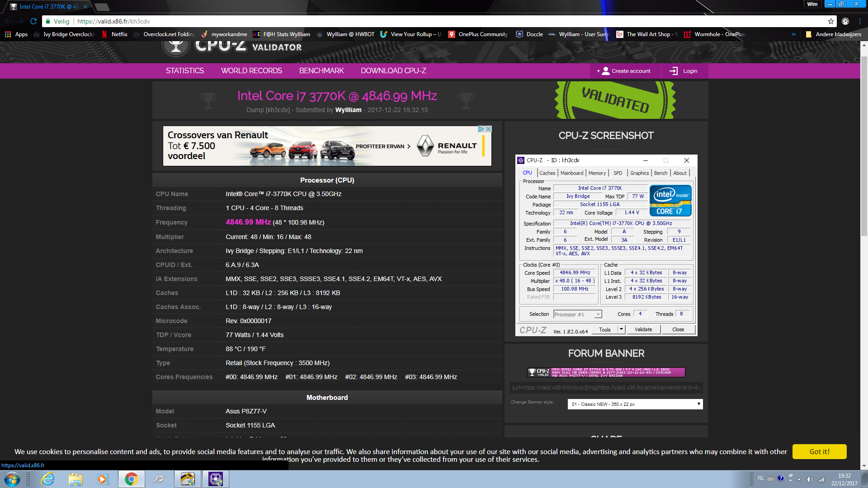Open the Ivy Bridge Overclocking bookmark

[64, 34]
